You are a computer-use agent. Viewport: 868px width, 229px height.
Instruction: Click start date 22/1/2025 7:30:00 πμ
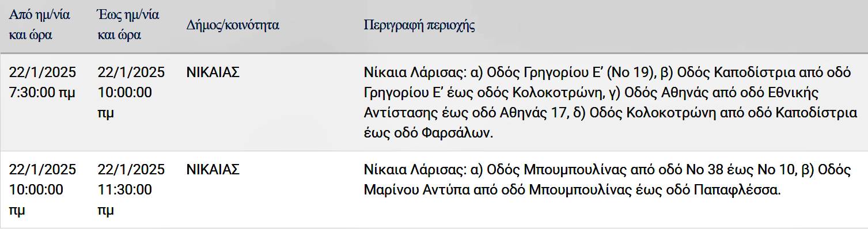43,82
